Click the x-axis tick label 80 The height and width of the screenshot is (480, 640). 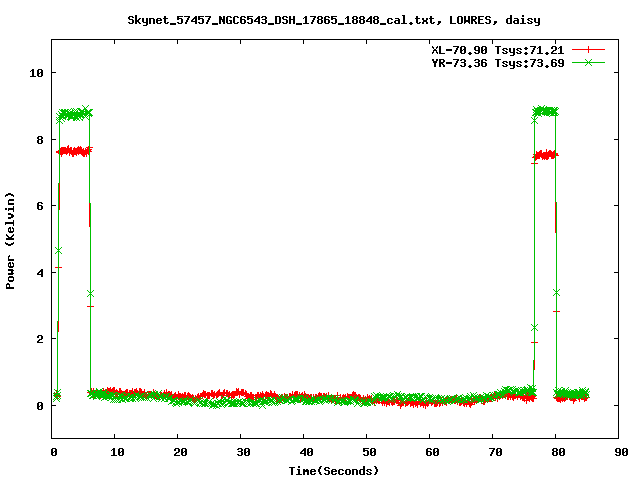(x=558, y=452)
